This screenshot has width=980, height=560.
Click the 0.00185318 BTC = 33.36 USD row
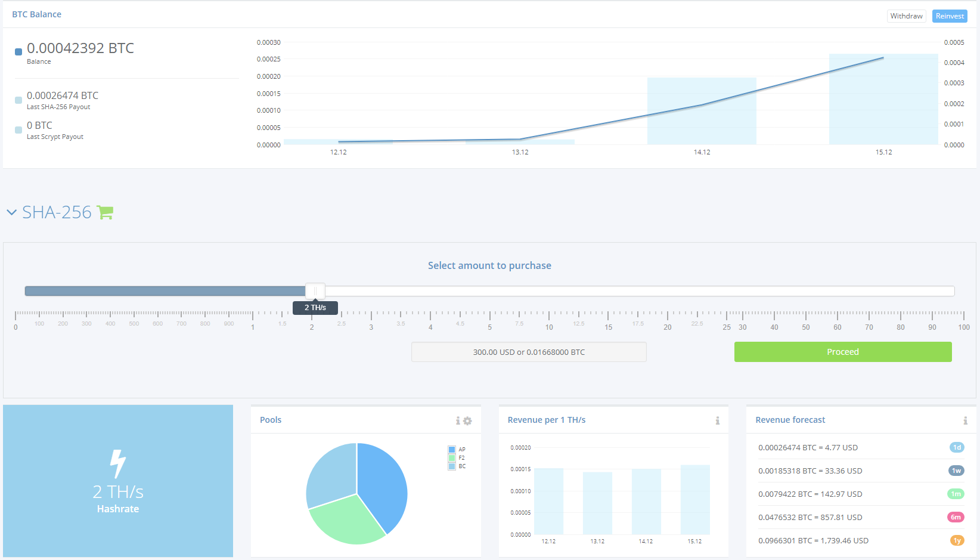pyautogui.click(x=861, y=471)
